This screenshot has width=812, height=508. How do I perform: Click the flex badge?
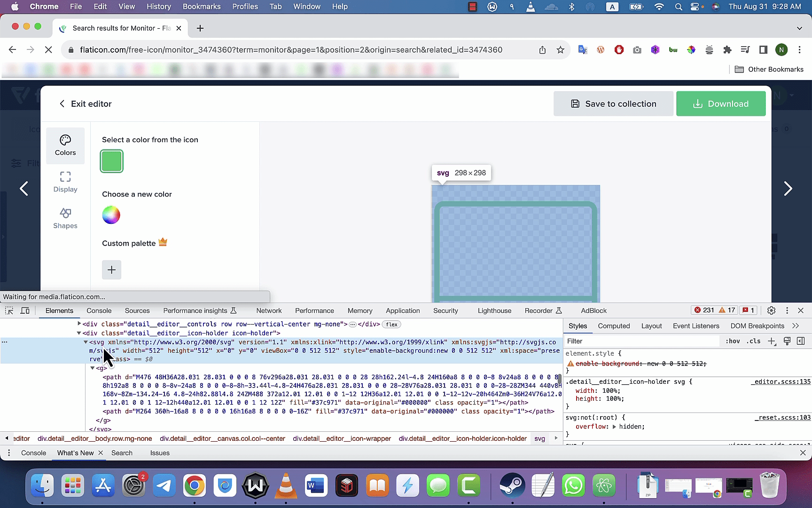pyautogui.click(x=391, y=324)
